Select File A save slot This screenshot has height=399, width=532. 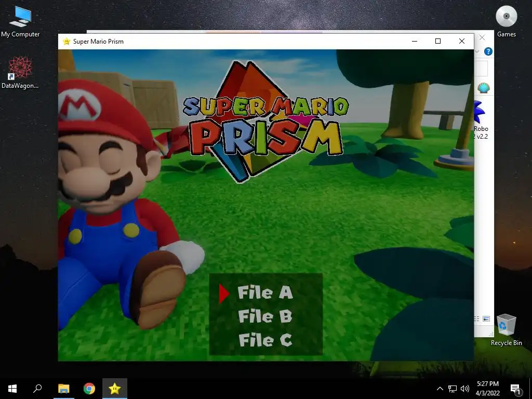pos(265,292)
